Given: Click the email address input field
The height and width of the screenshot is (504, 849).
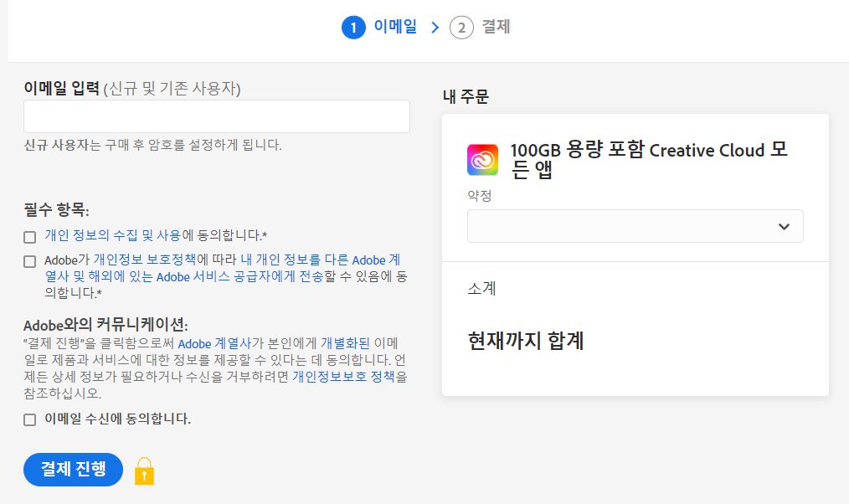Looking at the screenshot, I should pos(217,116).
